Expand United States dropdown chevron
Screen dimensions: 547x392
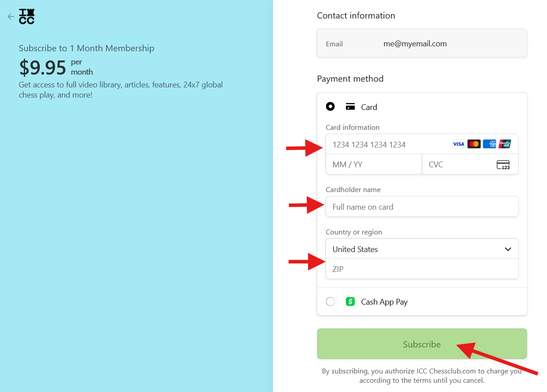coord(508,249)
